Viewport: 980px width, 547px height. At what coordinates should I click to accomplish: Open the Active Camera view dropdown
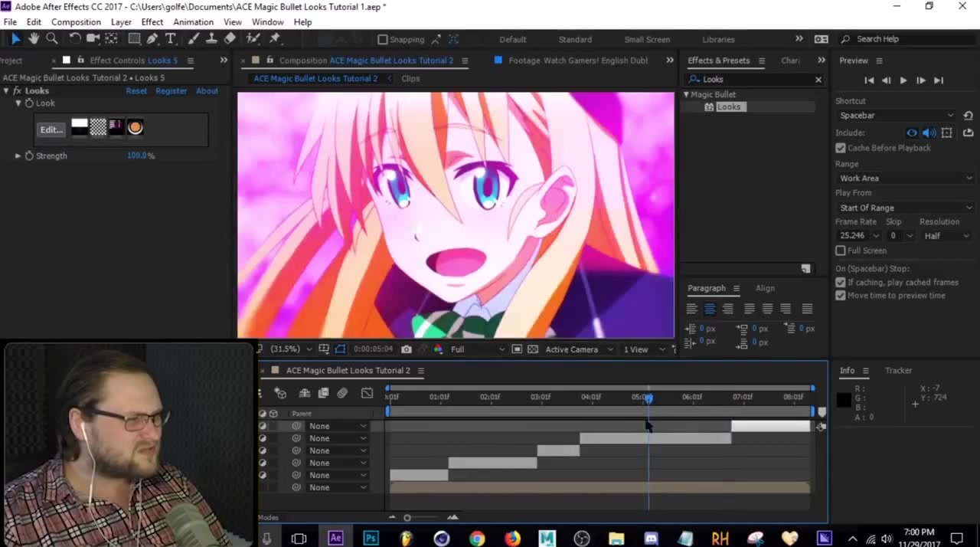(x=578, y=349)
